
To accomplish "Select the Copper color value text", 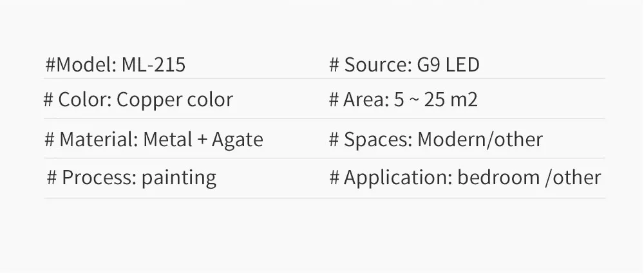I will click(x=175, y=100).
